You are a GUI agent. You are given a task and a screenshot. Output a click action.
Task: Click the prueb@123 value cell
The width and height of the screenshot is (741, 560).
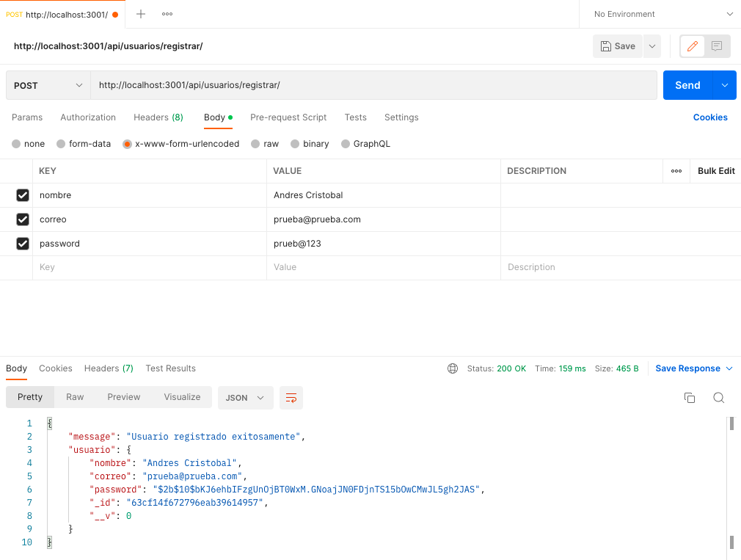click(x=384, y=244)
